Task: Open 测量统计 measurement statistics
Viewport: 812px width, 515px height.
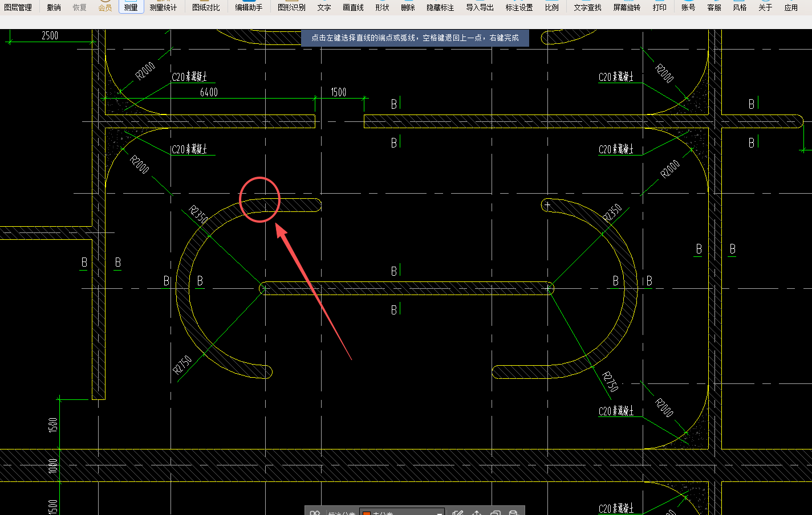Action: [164, 7]
